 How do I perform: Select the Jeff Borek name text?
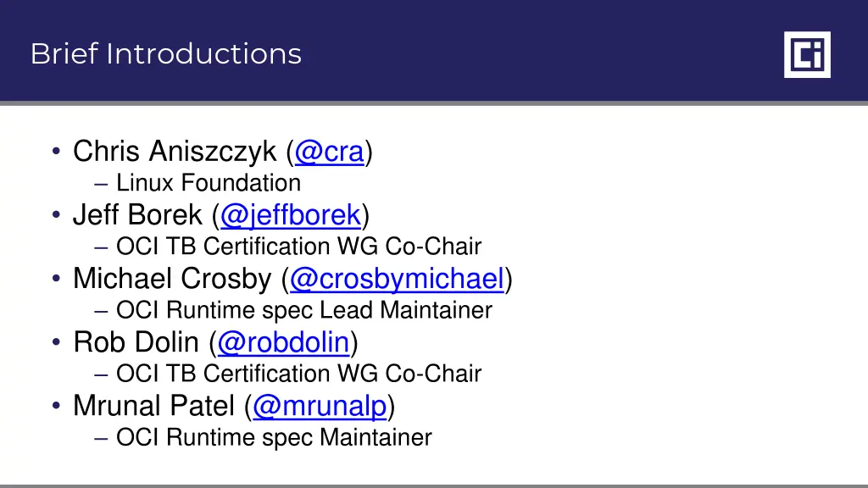coord(137,215)
